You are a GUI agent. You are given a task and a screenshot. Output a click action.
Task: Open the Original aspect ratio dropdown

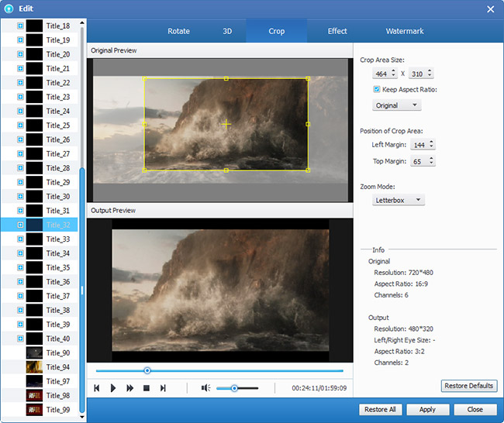point(397,105)
